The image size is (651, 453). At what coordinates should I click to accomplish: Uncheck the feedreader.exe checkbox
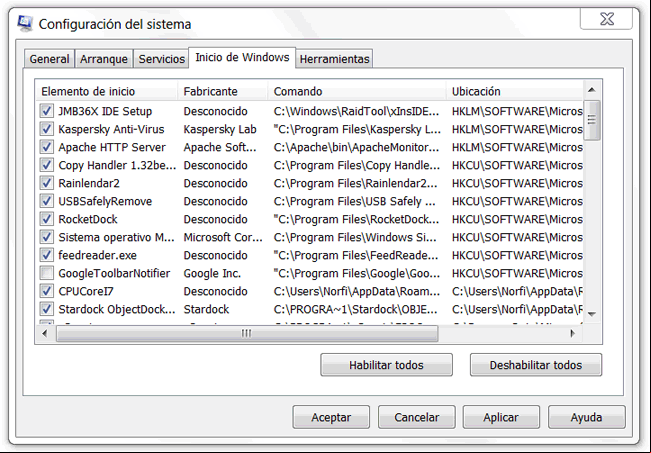click(46, 255)
